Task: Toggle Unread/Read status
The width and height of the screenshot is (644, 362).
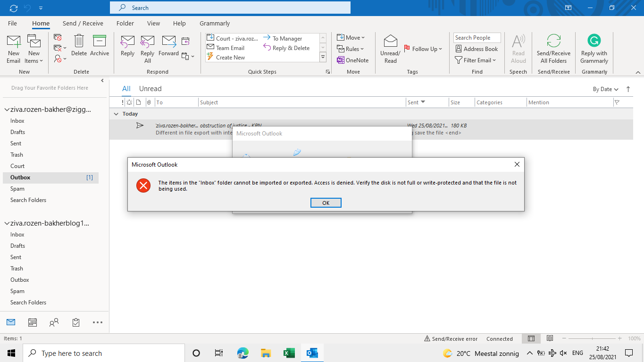Action: click(x=390, y=49)
